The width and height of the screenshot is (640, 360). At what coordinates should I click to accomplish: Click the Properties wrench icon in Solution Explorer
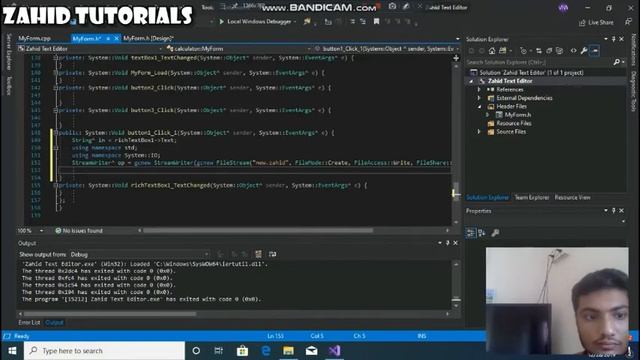[584, 51]
